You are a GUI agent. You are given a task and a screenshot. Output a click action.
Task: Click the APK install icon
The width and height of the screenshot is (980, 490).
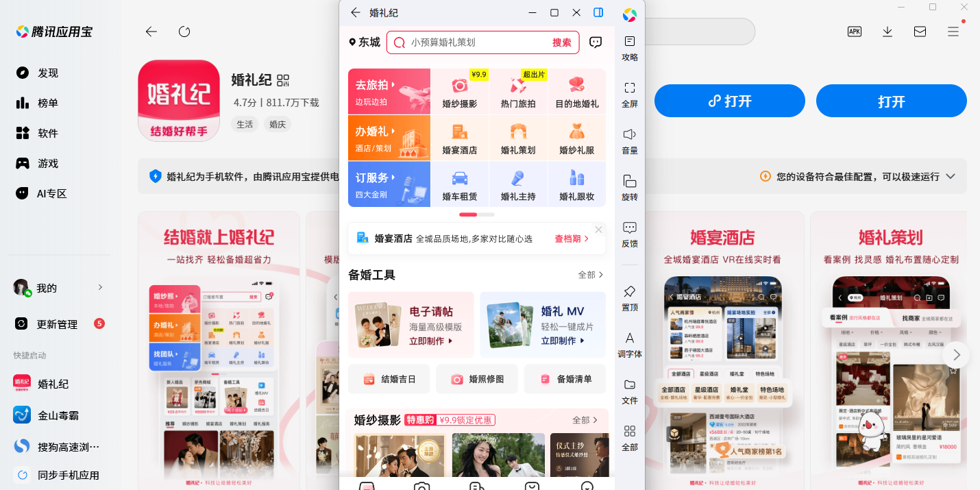[x=855, y=32]
